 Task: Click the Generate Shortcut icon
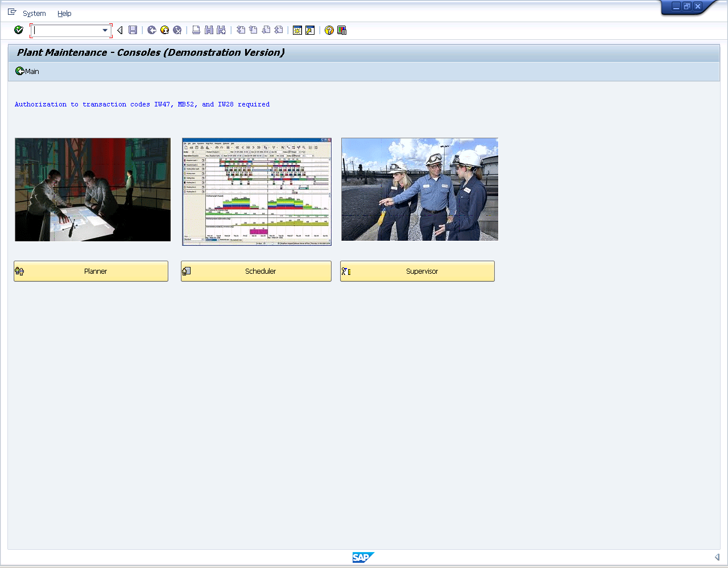click(310, 30)
